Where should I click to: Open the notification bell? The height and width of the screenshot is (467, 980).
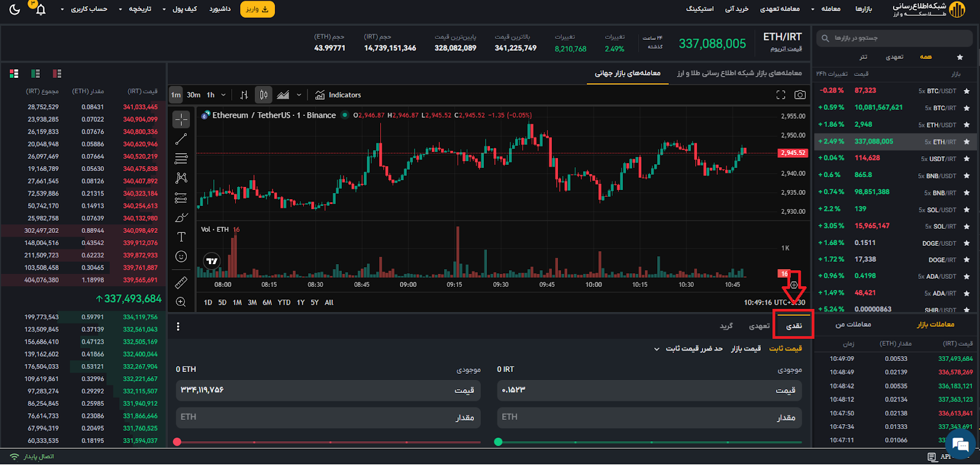click(40, 10)
